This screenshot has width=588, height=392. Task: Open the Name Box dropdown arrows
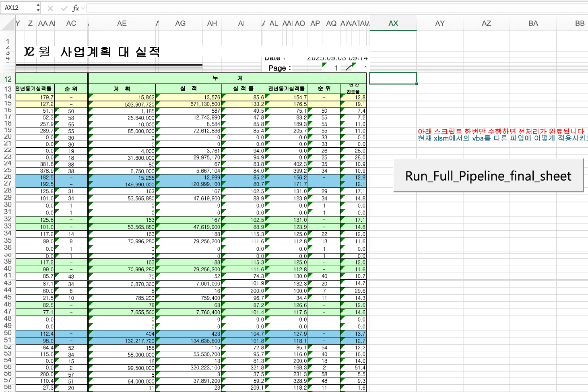(x=38, y=8)
